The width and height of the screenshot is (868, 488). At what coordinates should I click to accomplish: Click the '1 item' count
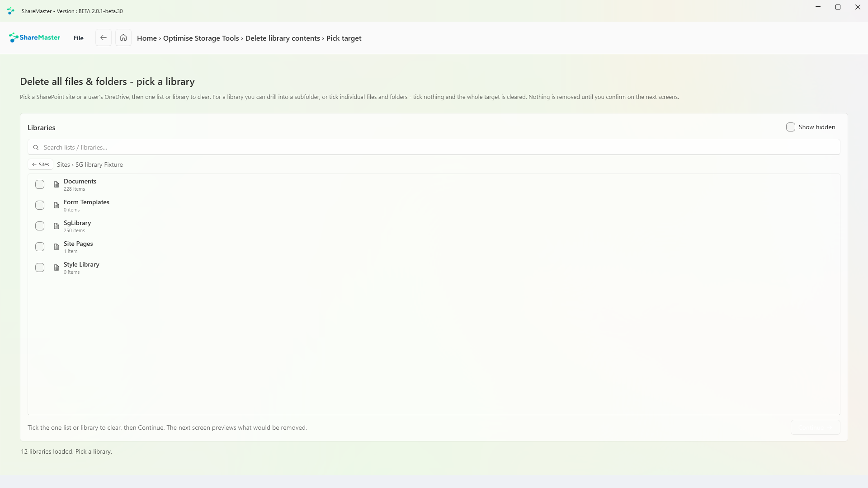[x=71, y=251]
